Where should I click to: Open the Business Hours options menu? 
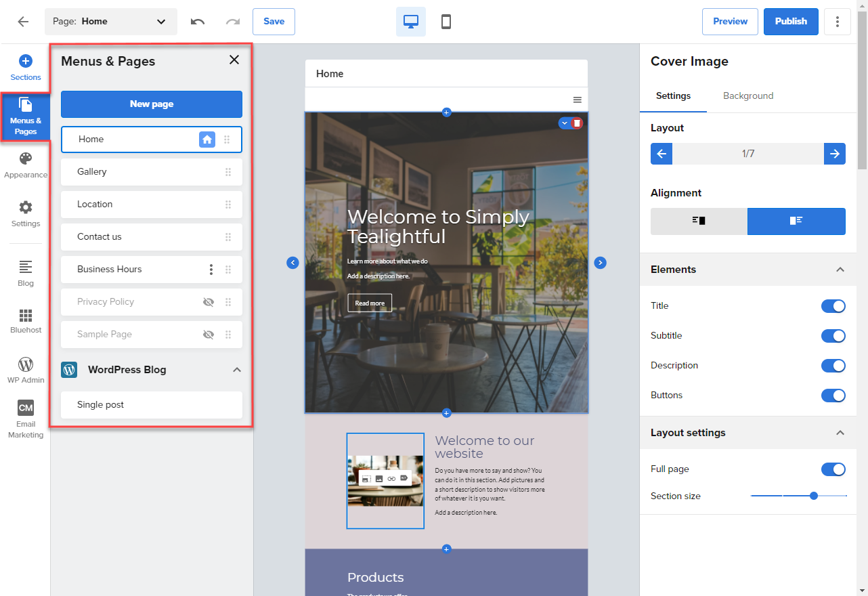pos(211,269)
